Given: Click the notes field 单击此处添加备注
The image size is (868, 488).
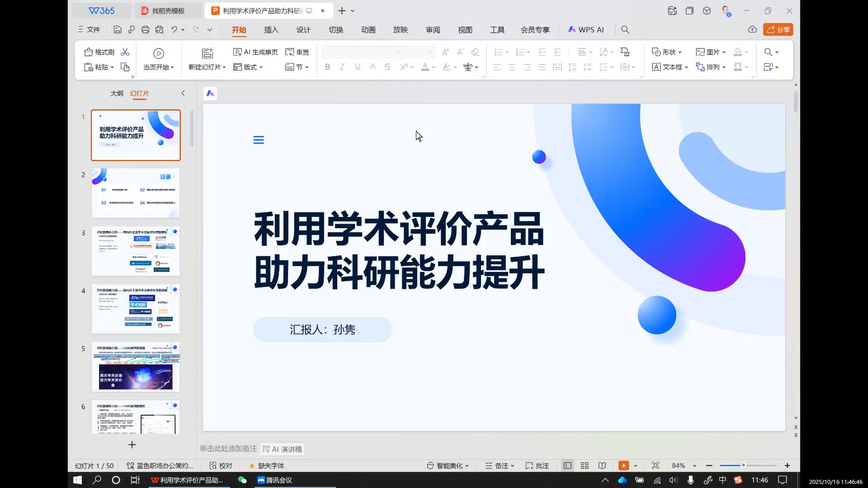Looking at the screenshot, I should pyautogui.click(x=228, y=449).
